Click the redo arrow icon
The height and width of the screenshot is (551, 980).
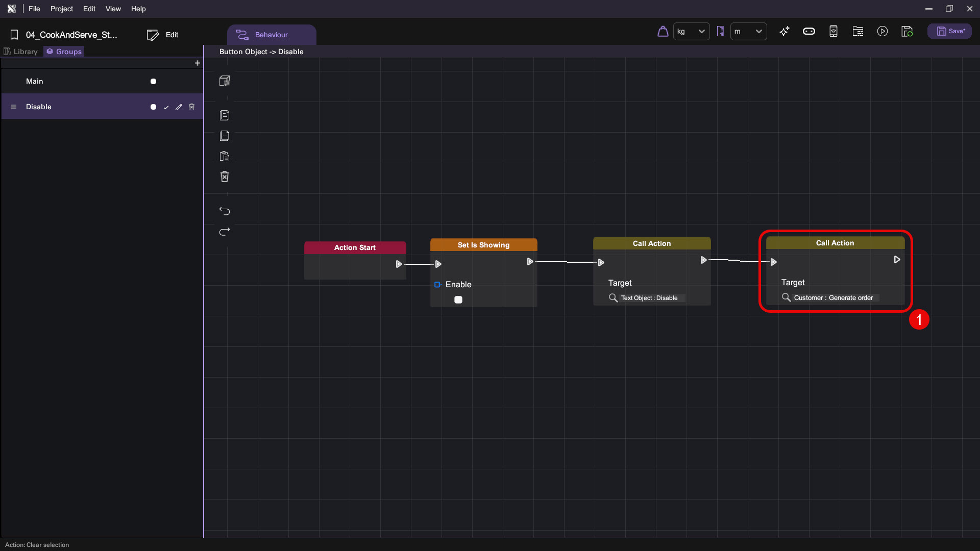point(225,232)
